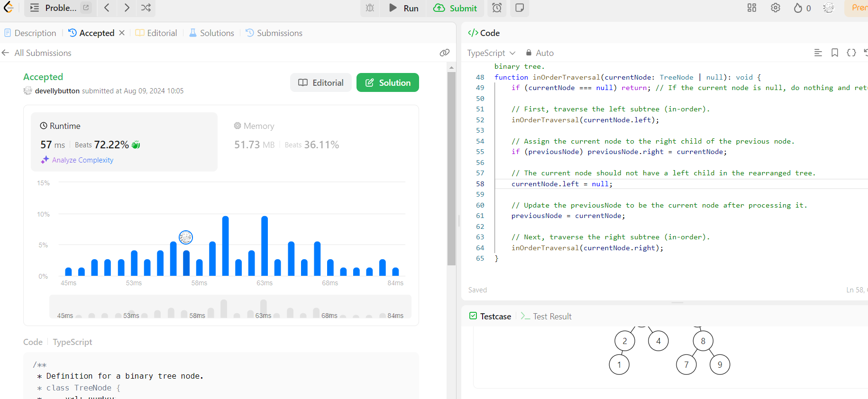Open the TypeScript language dropdown
Viewport: 868px width, 399px height.
(x=491, y=53)
